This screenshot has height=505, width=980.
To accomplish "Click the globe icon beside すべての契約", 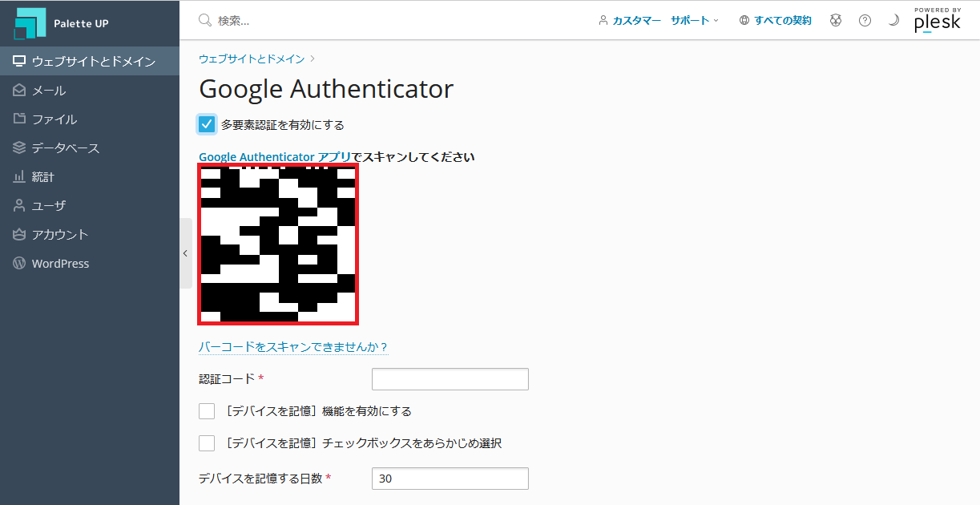I will click(x=744, y=20).
